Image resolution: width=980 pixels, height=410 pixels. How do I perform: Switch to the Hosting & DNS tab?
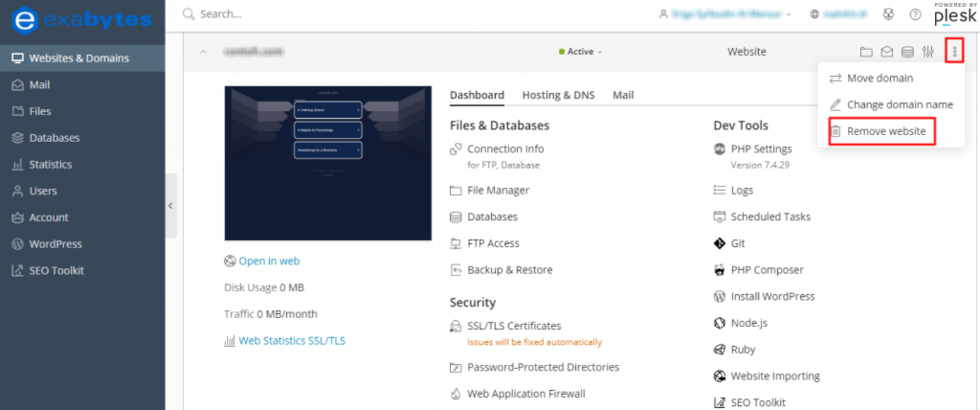point(558,95)
